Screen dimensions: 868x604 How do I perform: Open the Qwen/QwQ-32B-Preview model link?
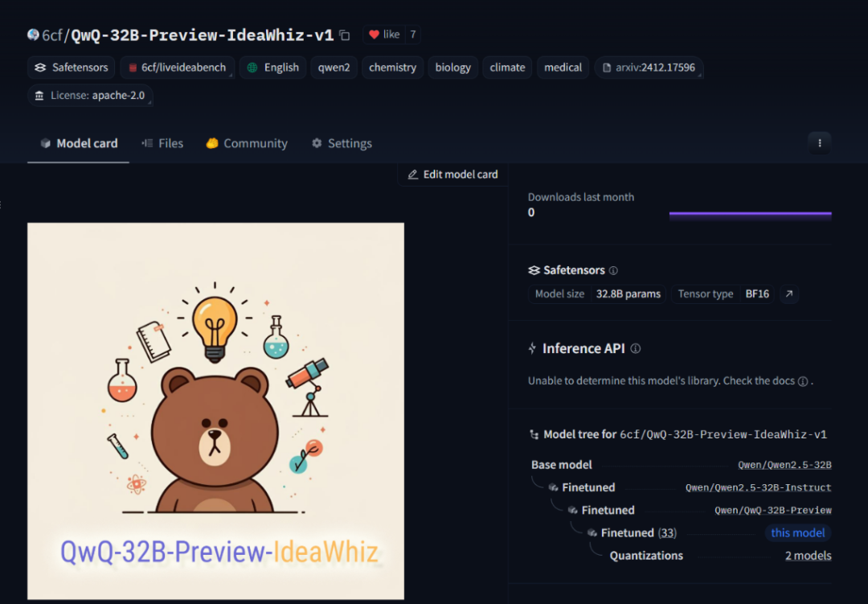pos(772,510)
